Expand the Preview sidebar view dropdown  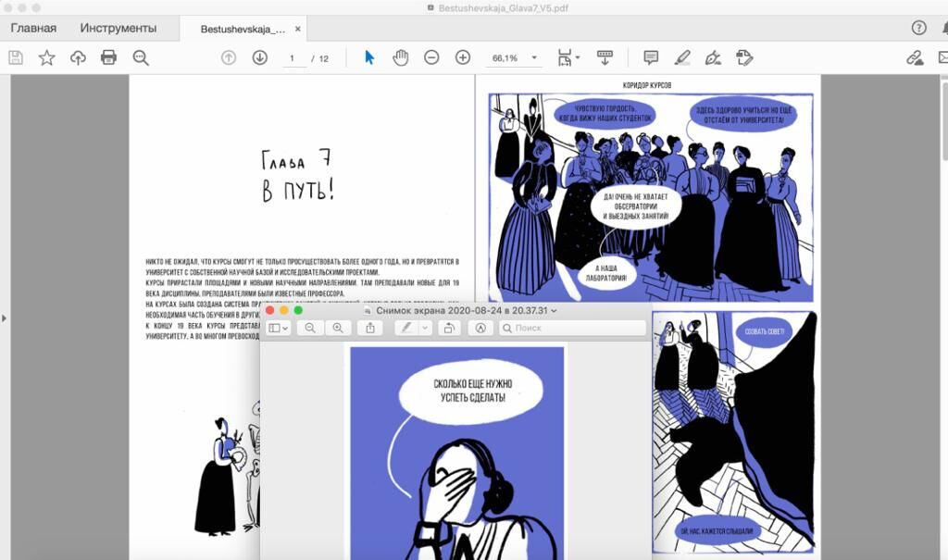tap(278, 328)
